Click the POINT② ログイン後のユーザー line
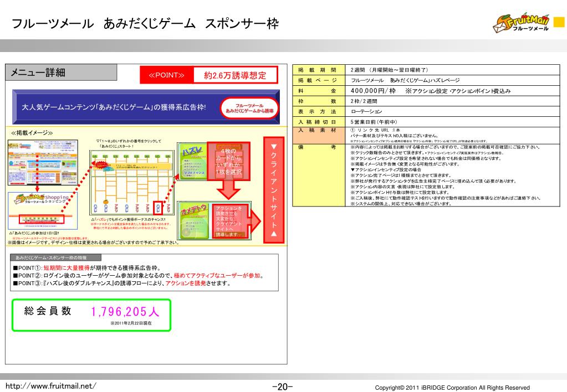The image size is (567, 392). pyautogui.click(x=139, y=275)
